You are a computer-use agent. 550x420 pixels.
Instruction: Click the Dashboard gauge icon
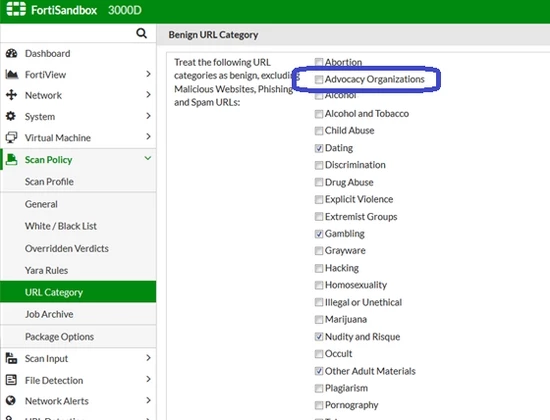tap(11, 53)
